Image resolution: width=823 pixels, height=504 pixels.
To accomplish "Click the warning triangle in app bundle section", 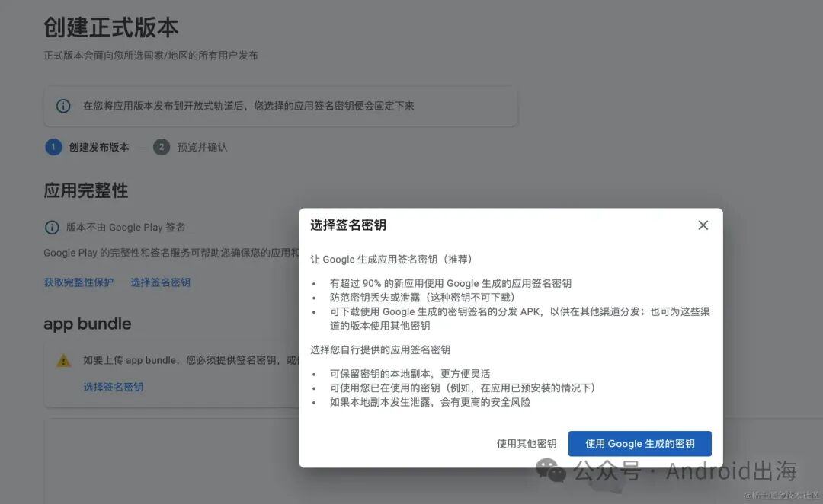I will tap(63, 359).
